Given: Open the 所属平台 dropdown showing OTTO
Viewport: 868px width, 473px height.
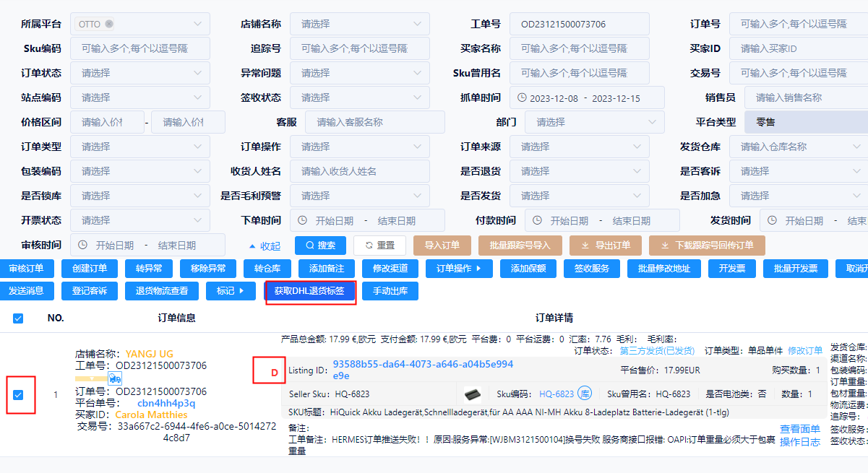Looking at the screenshot, I should 139,23.
